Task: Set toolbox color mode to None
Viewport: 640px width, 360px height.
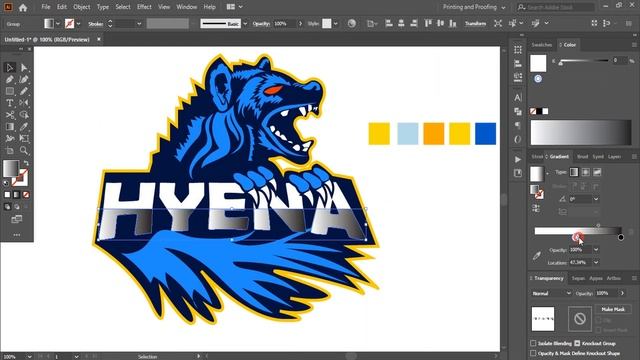Action: click(x=26, y=195)
